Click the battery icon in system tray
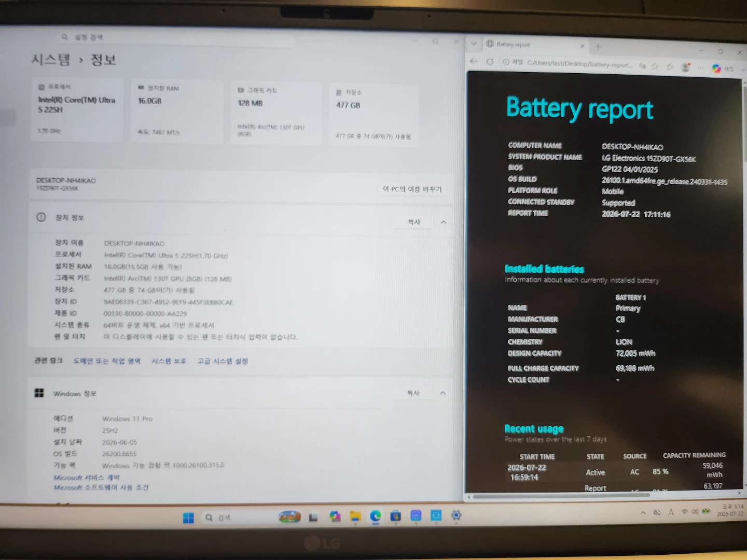 pos(706,511)
